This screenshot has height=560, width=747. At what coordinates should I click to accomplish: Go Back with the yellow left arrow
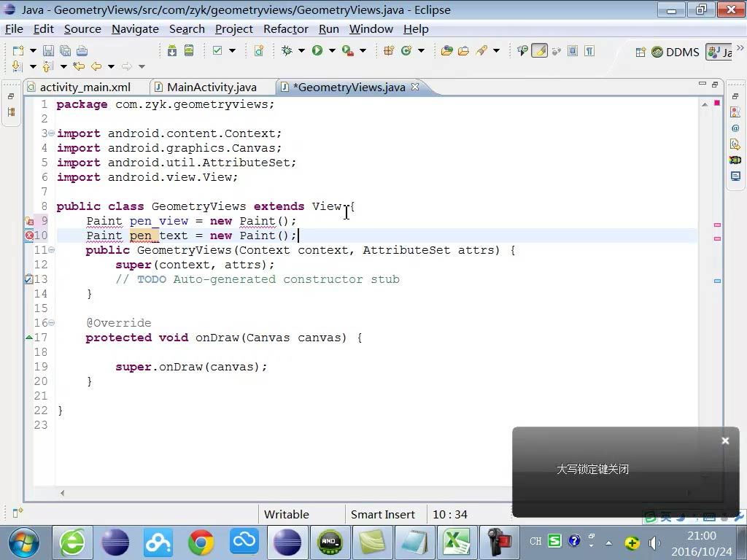click(x=96, y=66)
